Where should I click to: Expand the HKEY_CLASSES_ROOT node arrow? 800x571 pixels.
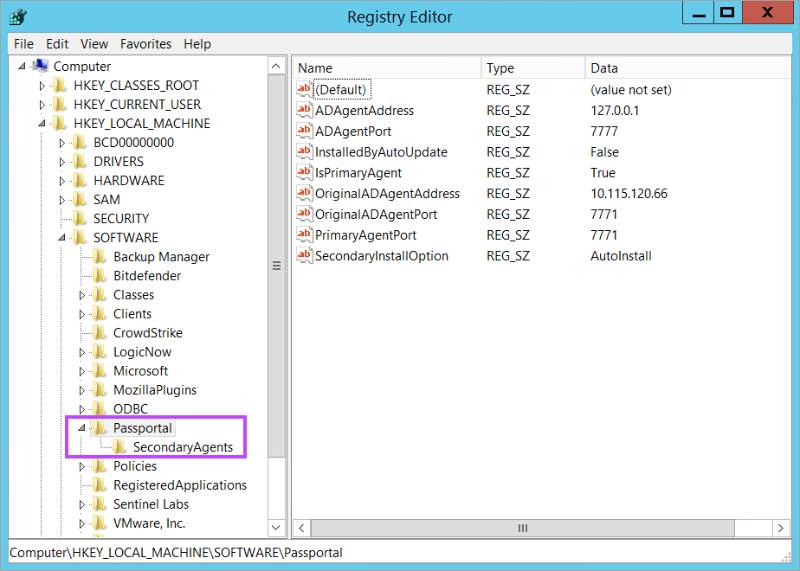42,86
